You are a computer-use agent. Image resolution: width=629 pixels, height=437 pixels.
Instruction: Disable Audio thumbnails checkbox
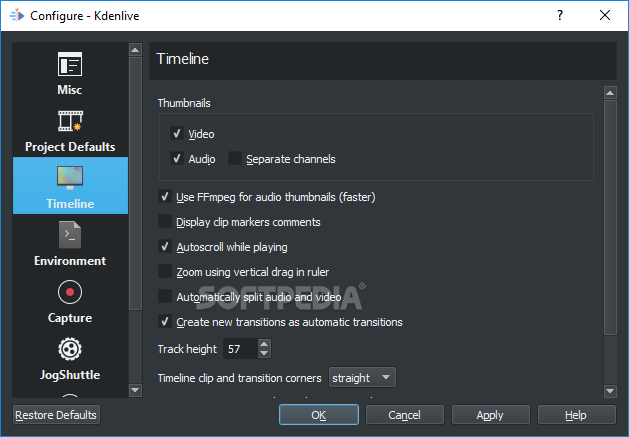point(177,159)
